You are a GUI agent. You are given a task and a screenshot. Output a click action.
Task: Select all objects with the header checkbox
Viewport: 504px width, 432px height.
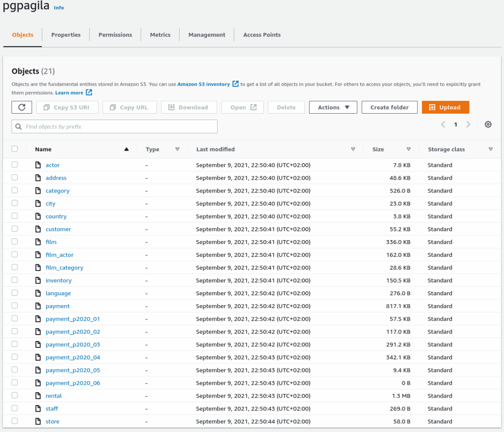coord(14,148)
